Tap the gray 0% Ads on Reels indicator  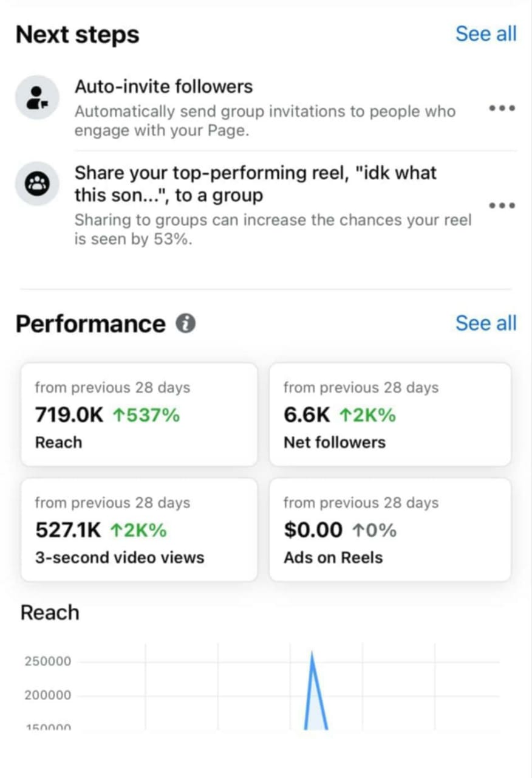click(x=374, y=531)
